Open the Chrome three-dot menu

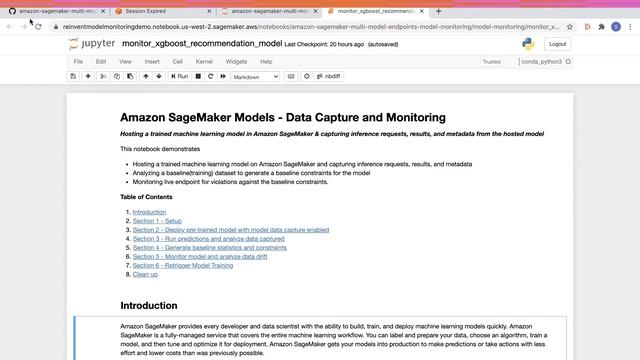(x=630, y=27)
